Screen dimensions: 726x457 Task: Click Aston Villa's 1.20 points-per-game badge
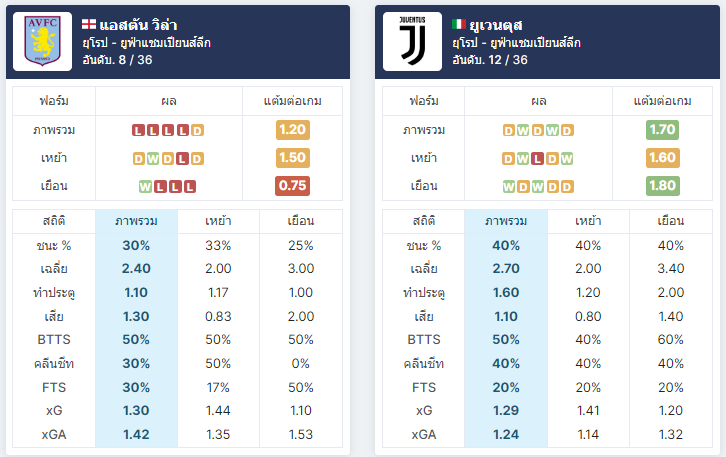[x=293, y=130]
